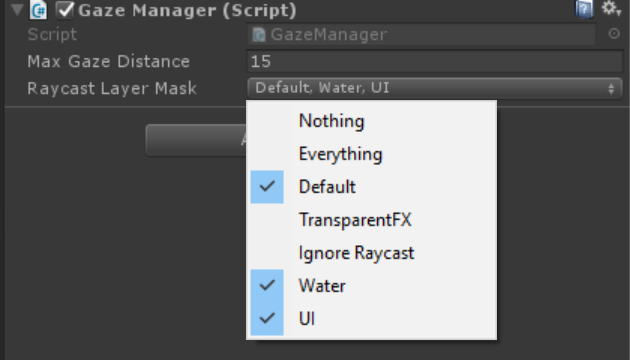
Task: Disable the Gaze Manager script checkbox
Action: [64, 10]
